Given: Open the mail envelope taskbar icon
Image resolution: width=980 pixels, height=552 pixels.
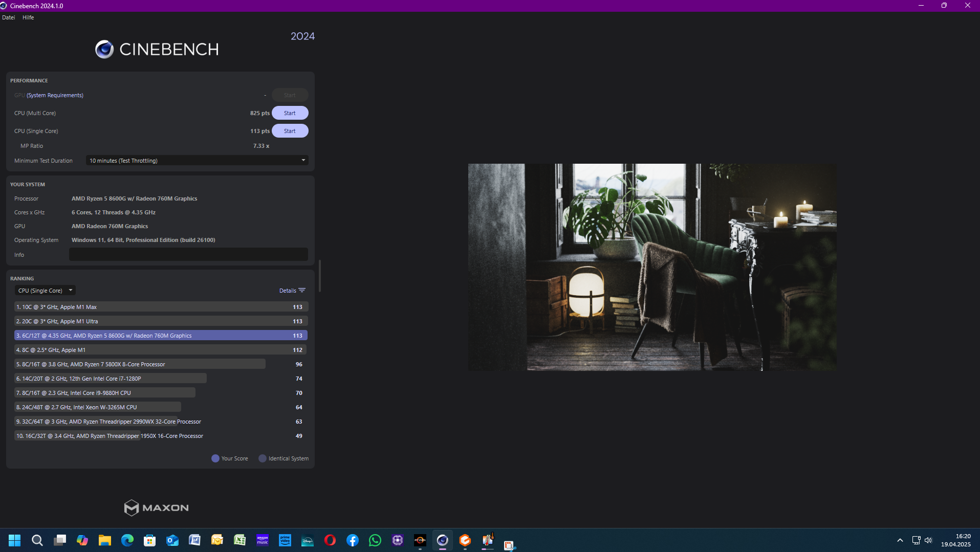Looking at the screenshot, I should [217, 540].
